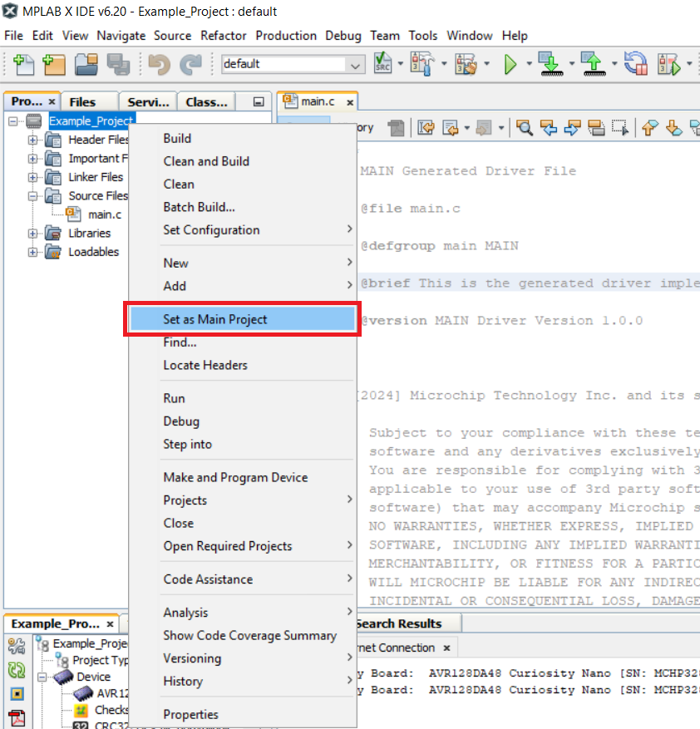Click the Redo arrow icon

click(190, 64)
